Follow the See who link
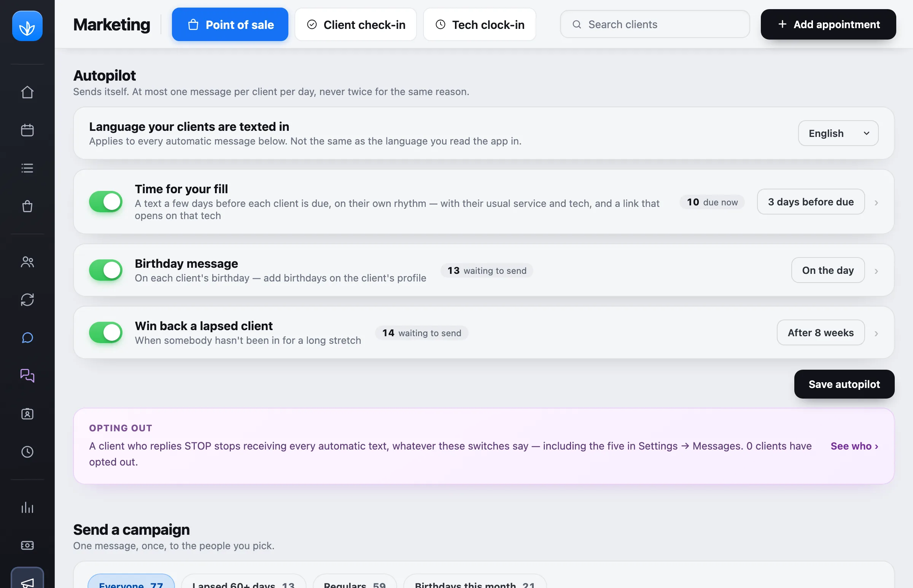The image size is (913, 588). point(854,446)
